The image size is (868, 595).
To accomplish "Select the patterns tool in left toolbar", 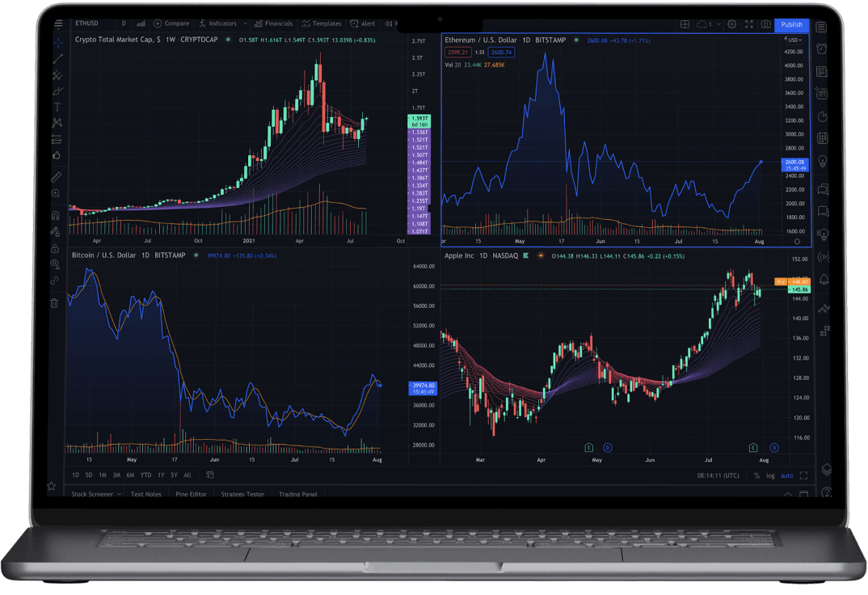I will (x=57, y=123).
